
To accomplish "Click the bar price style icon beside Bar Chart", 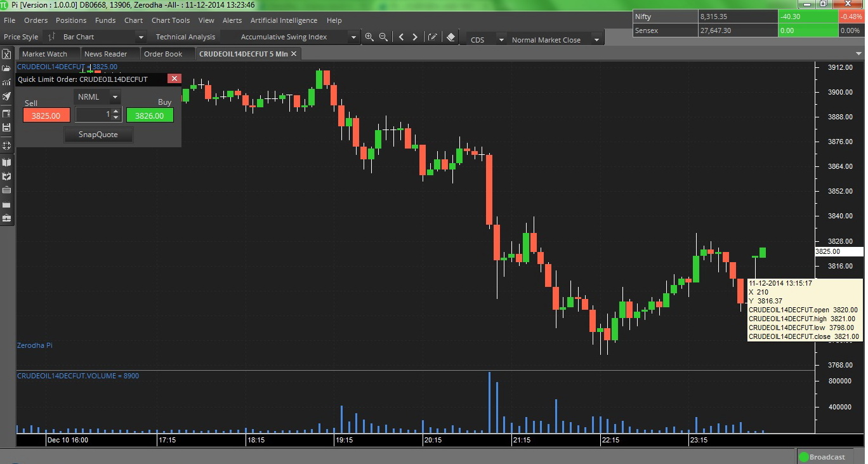I will [51, 37].
